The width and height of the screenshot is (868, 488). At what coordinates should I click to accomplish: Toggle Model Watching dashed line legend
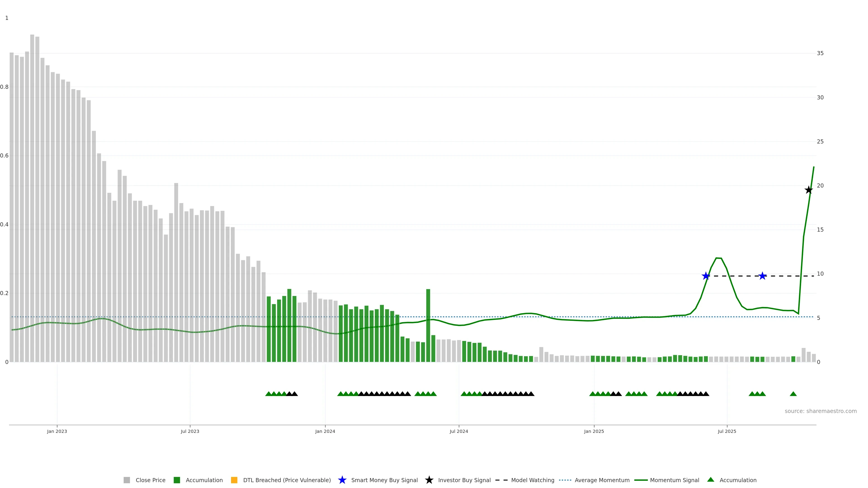pos(532,480)
